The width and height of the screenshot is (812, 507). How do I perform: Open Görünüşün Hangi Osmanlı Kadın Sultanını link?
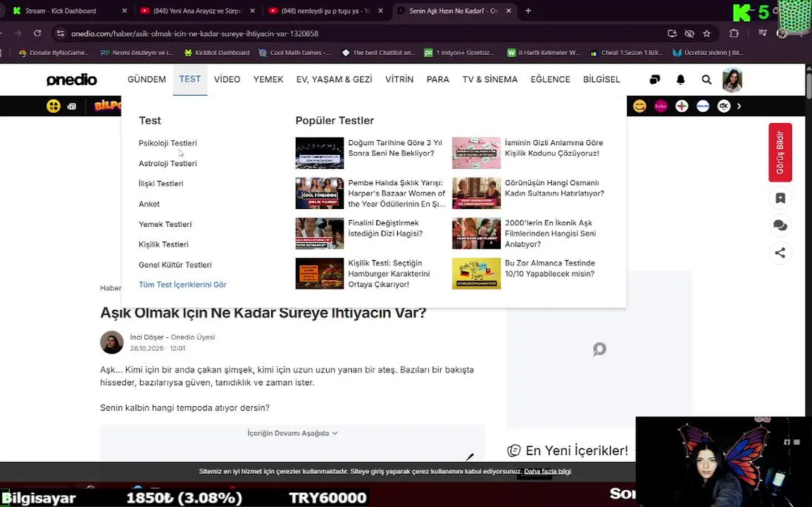(554, 188)
